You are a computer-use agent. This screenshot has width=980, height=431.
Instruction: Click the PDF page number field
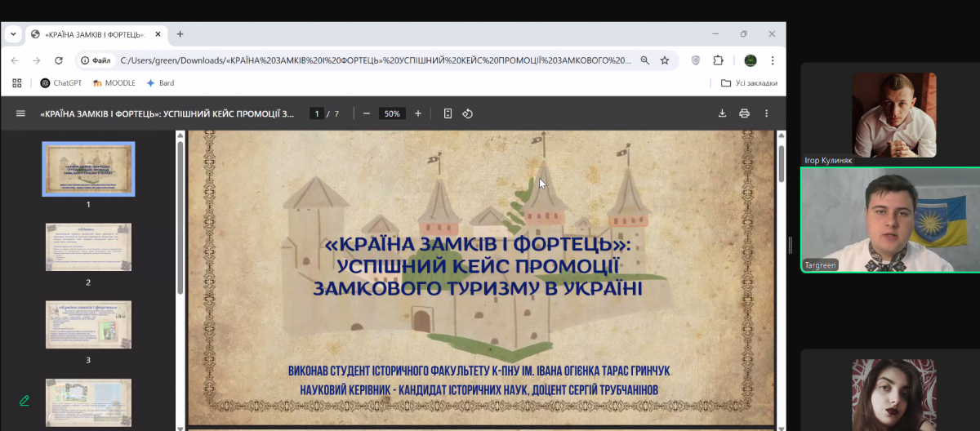coord(317,113)
